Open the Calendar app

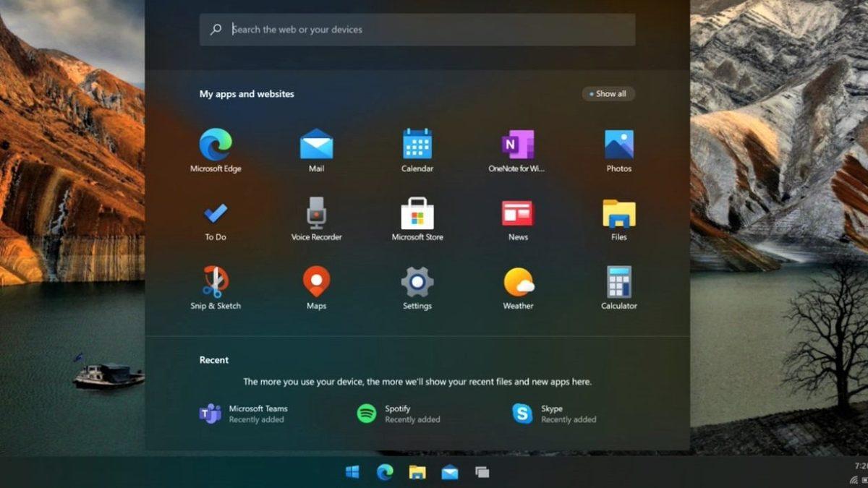pos(417,145)
